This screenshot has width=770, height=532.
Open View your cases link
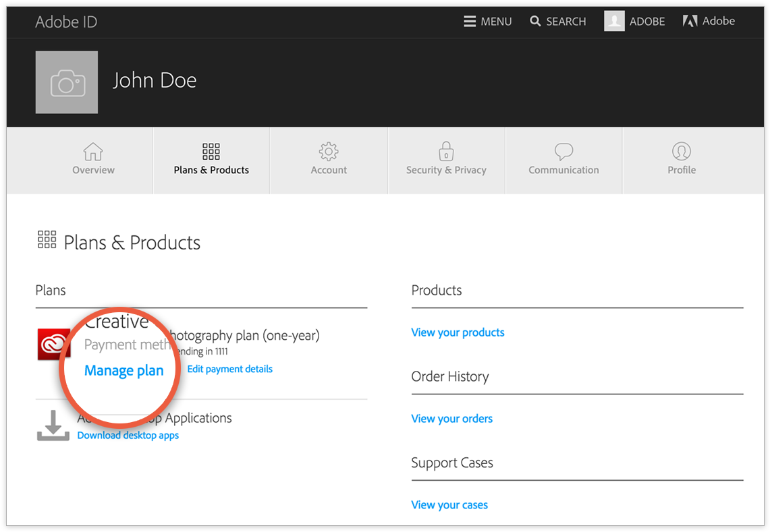tap(449, 505)
